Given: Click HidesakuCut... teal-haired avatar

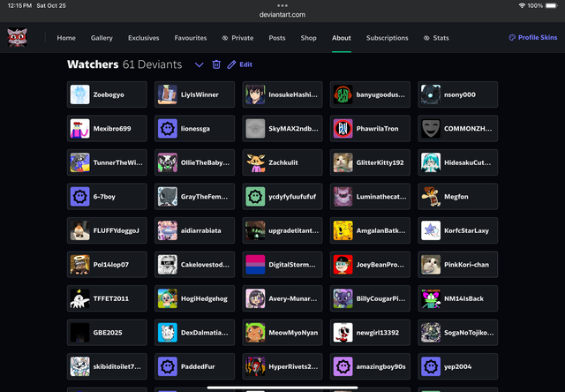Looking at the screenshot, I should click(431, 162).
